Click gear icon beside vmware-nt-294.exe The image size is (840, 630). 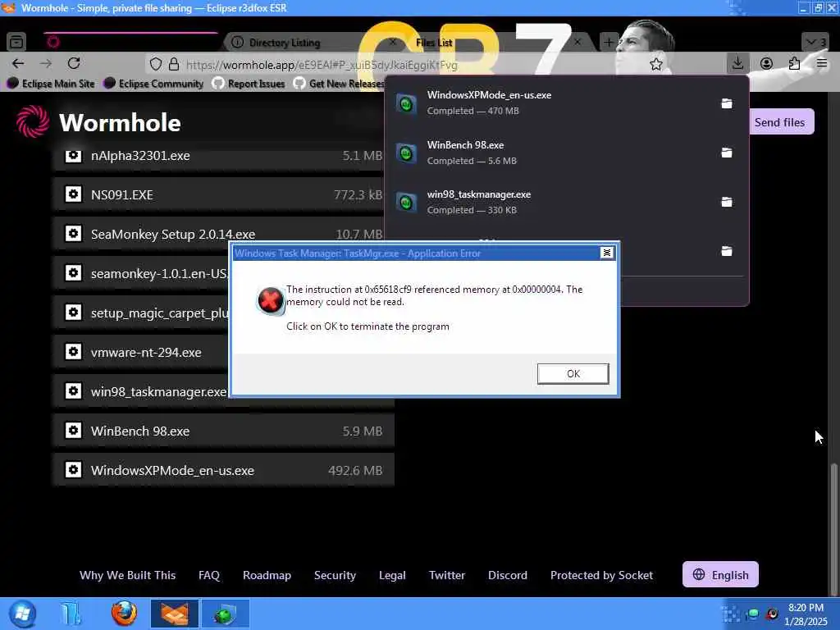[73, 351]
